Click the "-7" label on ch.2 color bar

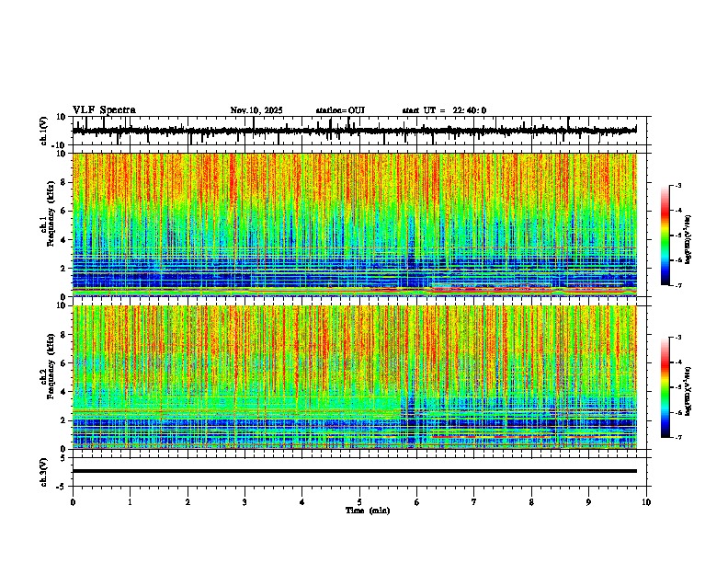click(x=678, y=438)
